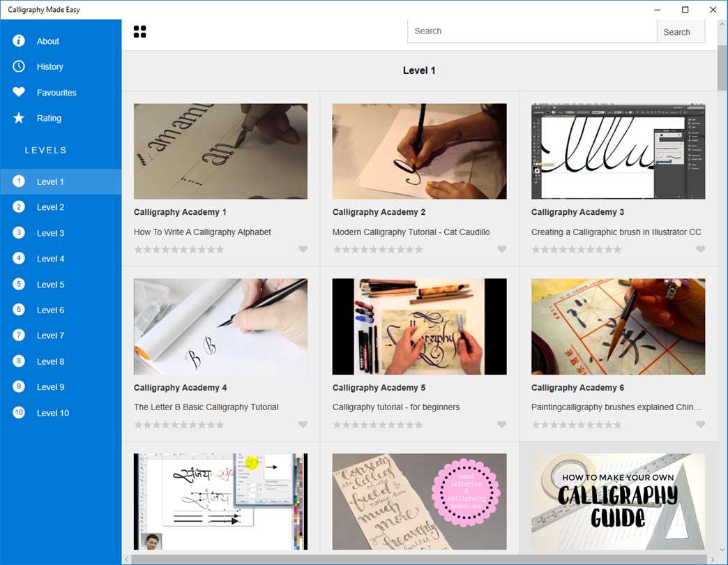Open the Rating label in sidebar
The width and height of the screenshot is (728, 565).
click(x=50, y=118)
